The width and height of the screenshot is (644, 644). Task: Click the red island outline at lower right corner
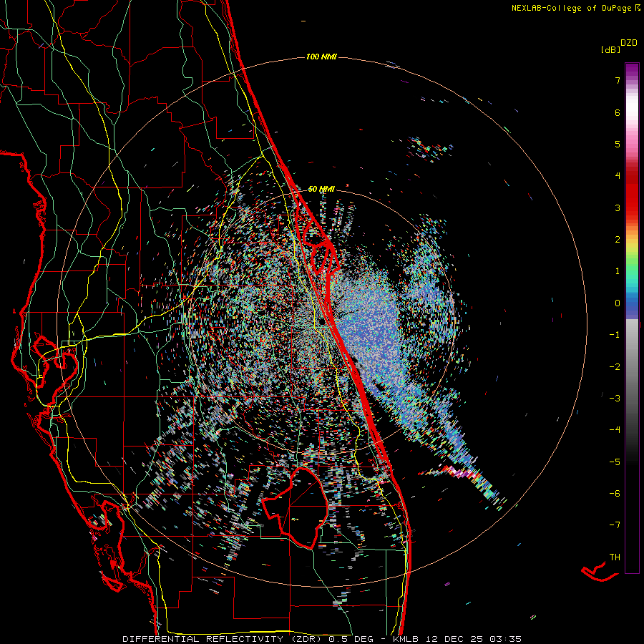pos(600,572)
